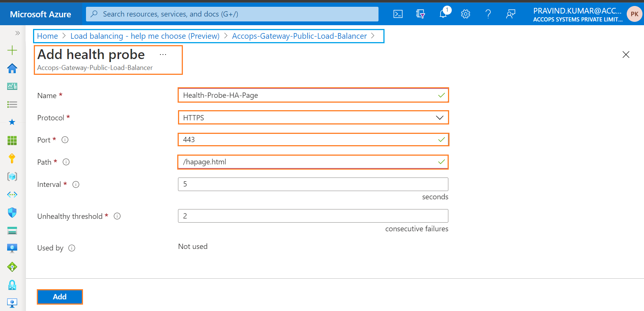Open Accops-Gateway-Public-Load-Balancer breadcrumb
The width and height of the screenshot is (644, 311).
299,36
